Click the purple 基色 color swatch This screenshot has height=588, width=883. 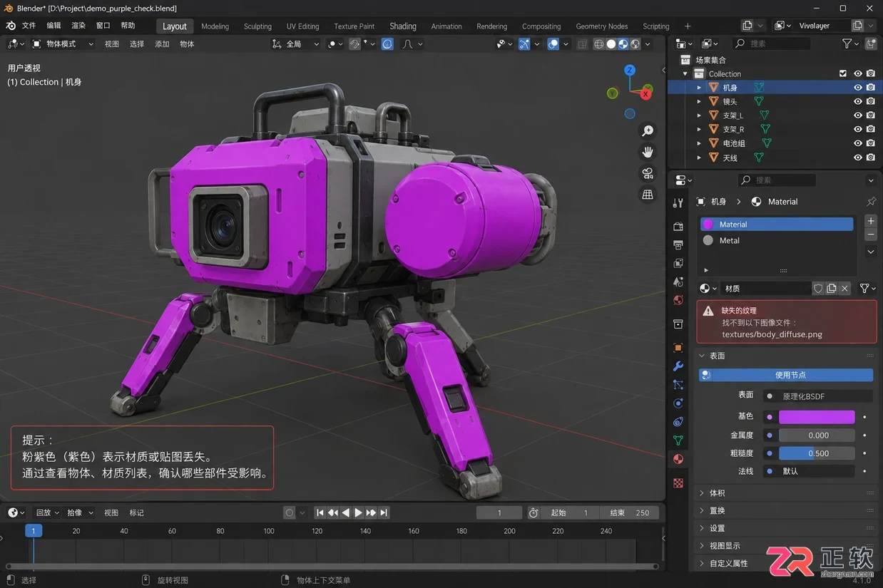817,417
